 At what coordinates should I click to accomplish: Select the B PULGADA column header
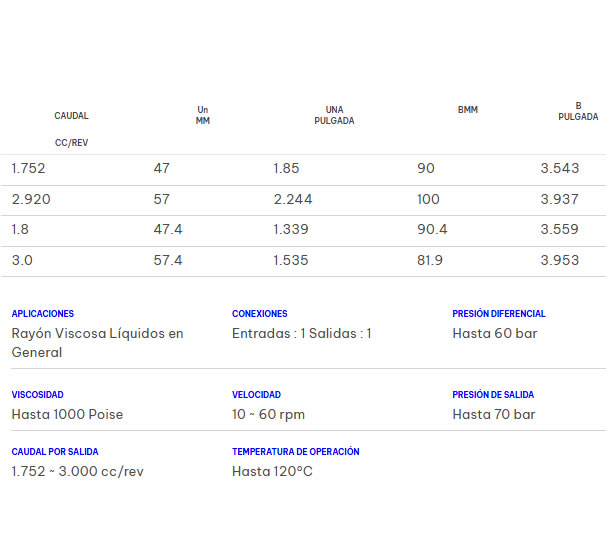coord(578,111)
